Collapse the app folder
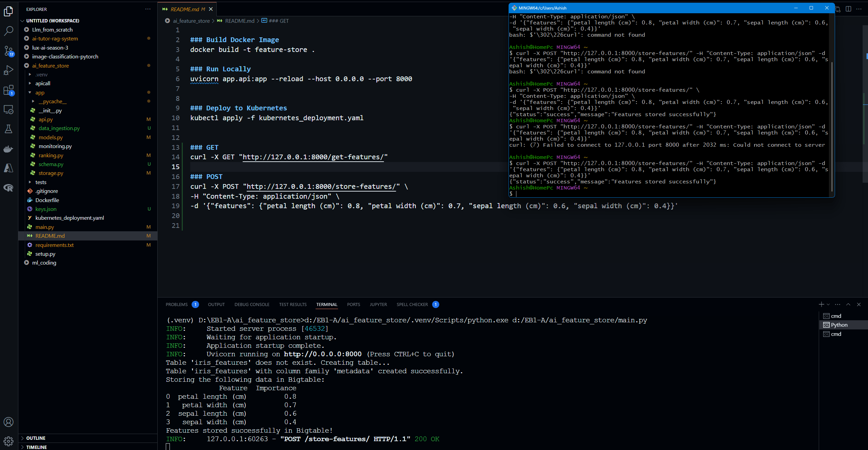This screenshot has width=868, height=450. (x=40, y=92)
